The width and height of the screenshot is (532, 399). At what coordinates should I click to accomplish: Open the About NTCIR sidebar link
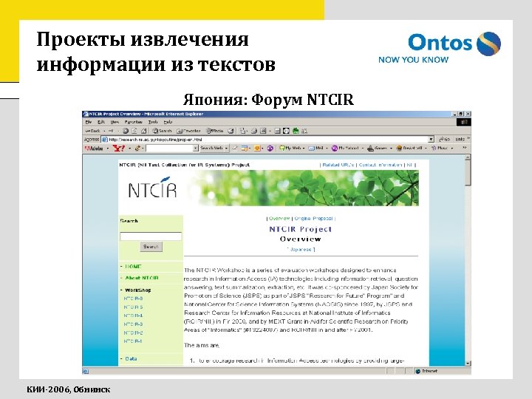point(142,278)
